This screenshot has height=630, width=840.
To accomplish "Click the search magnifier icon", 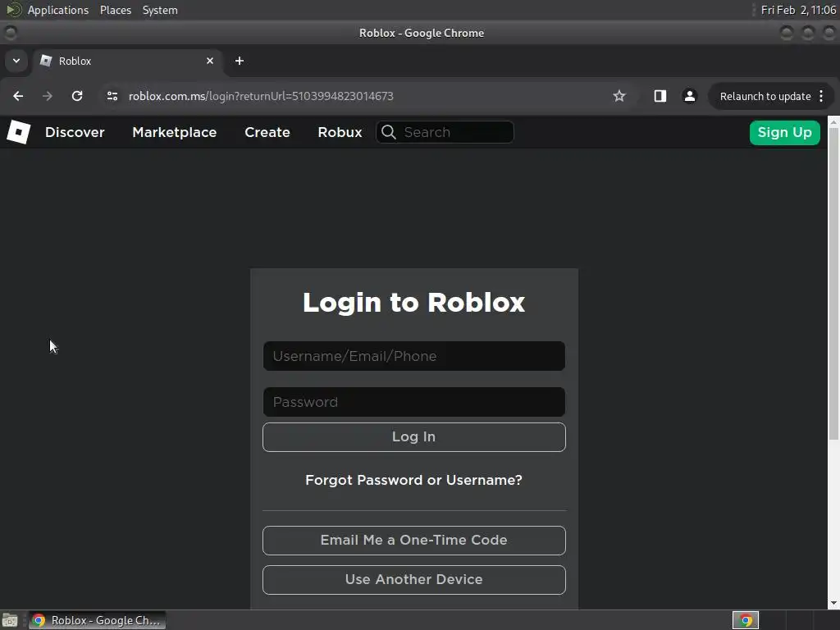I will [389, 132].
